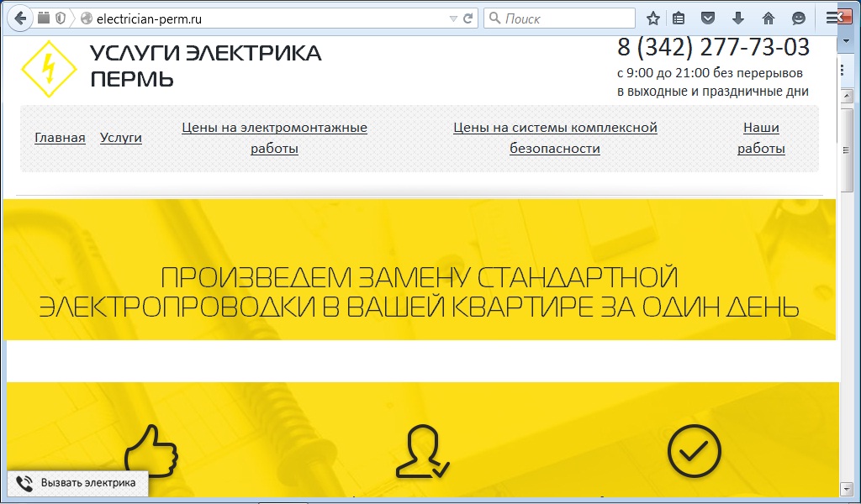Open the hamburger menu in the browser
This screenshot has width=861, height=504.
pyautogui.click(x=832, y=18)
